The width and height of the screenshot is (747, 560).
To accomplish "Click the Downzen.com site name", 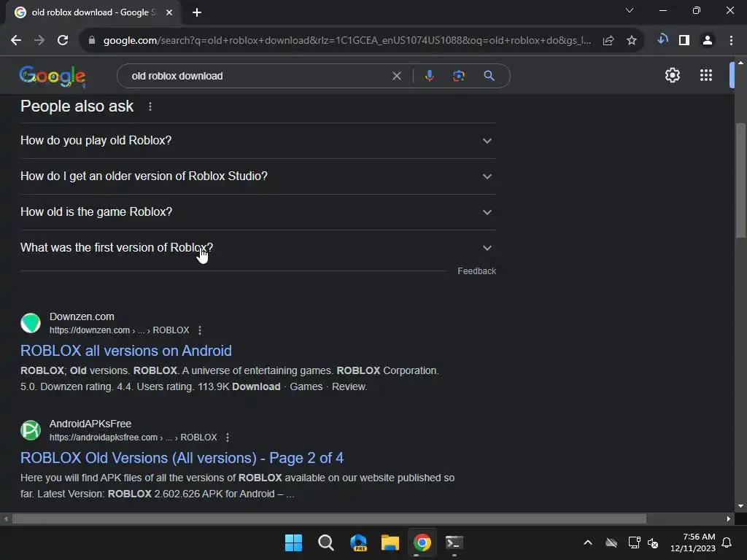I will pos(82,316).
